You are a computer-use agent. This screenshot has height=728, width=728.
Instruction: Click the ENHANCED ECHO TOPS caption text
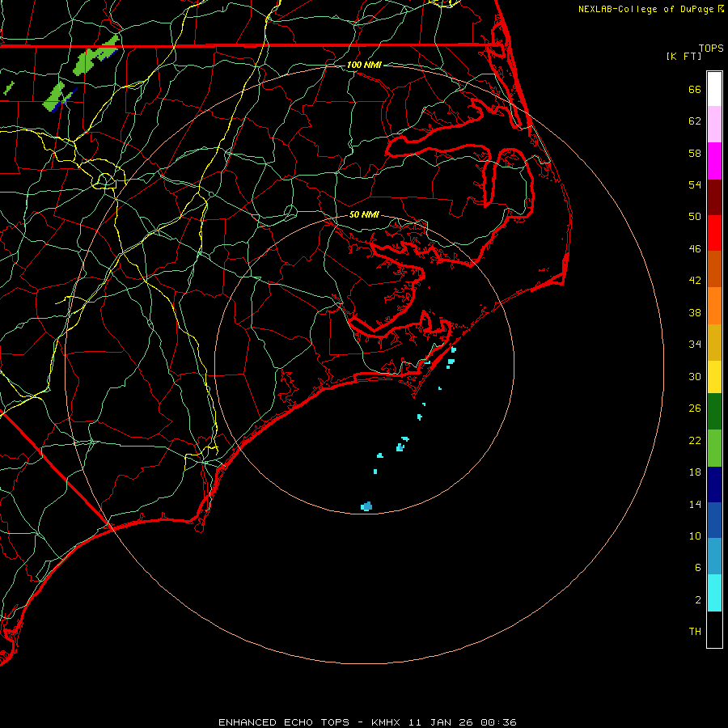(284, 722)
